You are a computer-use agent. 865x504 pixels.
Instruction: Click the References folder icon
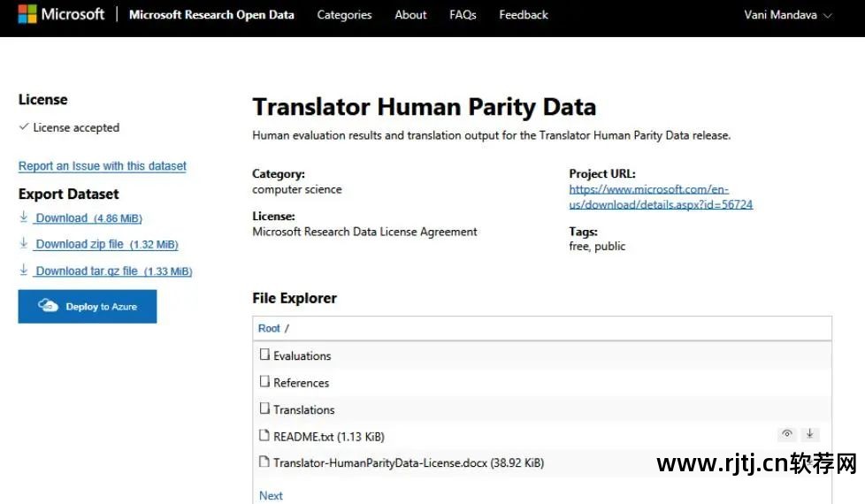(x=264, y=382)
